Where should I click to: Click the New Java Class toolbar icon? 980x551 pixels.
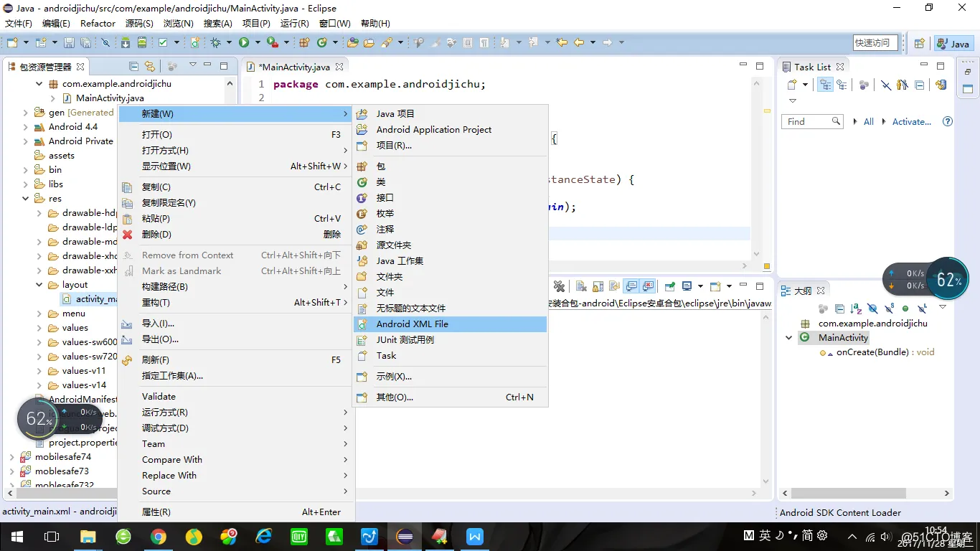322,43
